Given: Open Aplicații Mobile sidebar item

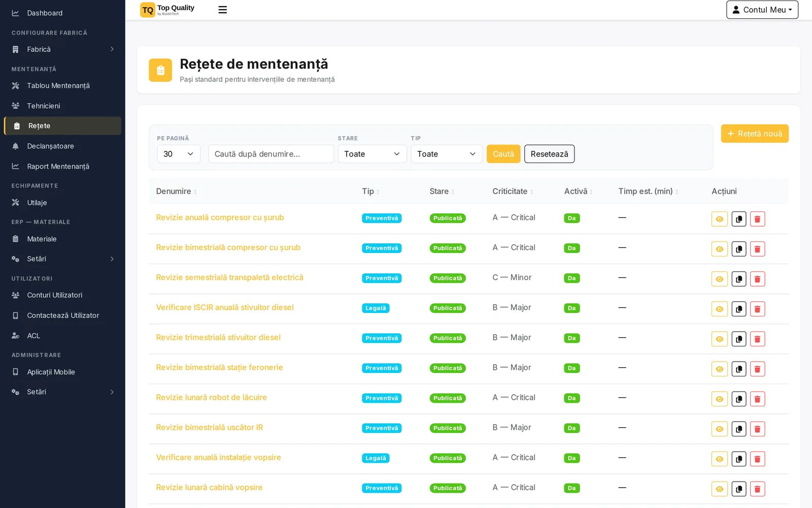Looking at the screenshot, I should [62, 372].
